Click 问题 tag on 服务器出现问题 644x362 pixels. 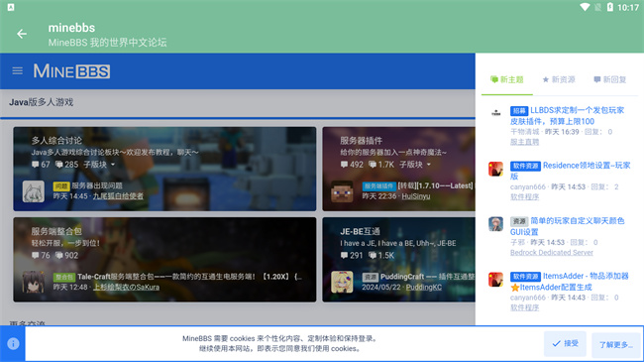pos(61,186)
